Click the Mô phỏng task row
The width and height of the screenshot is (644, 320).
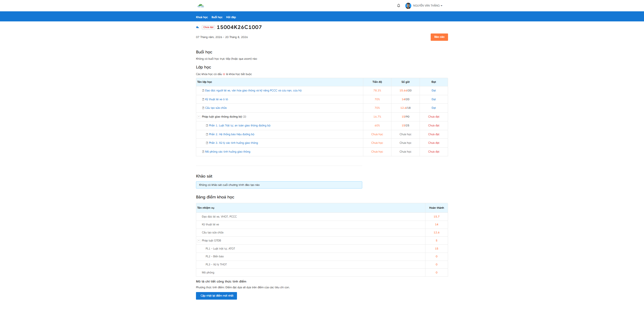322,273
